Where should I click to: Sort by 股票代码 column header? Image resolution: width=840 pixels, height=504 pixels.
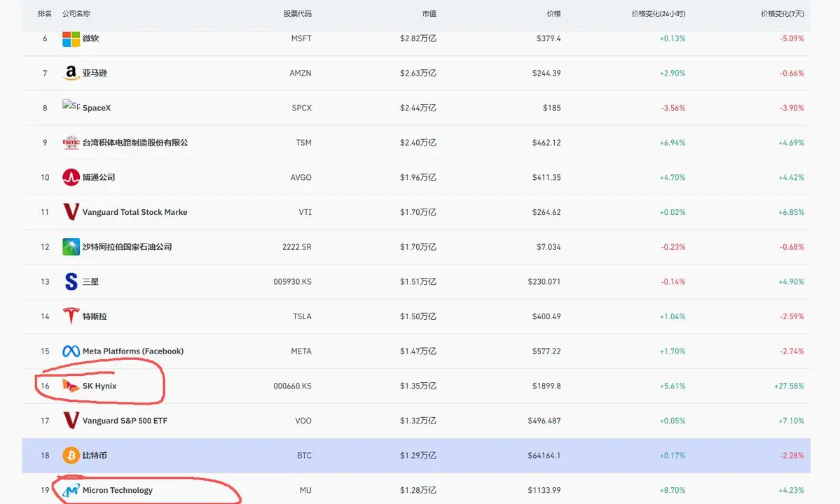(x=297, y=13)
